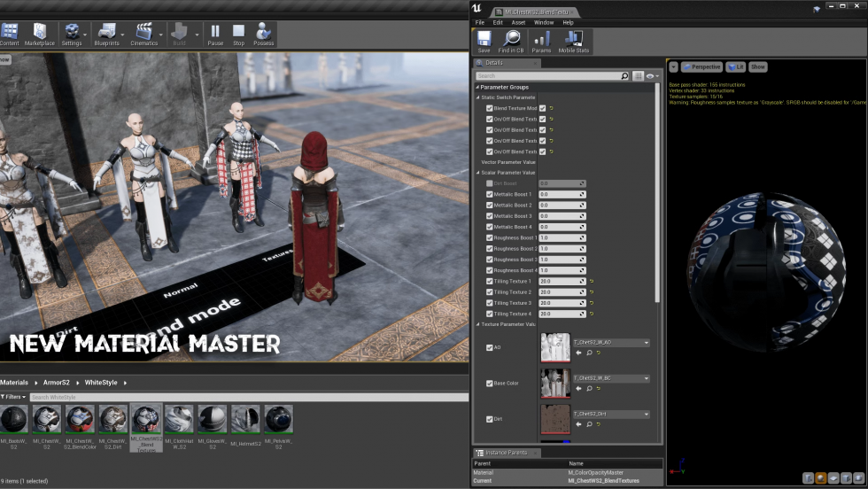The height and width of the screenshot is (489, 868).
Task: Set preview mesh to cylinder
Action: coord(808,477)
